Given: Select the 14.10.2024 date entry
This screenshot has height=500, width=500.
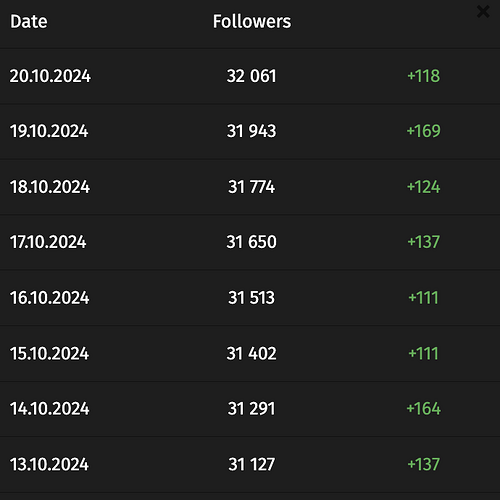Looking at the screenshot, I should [x=50, y=409].
